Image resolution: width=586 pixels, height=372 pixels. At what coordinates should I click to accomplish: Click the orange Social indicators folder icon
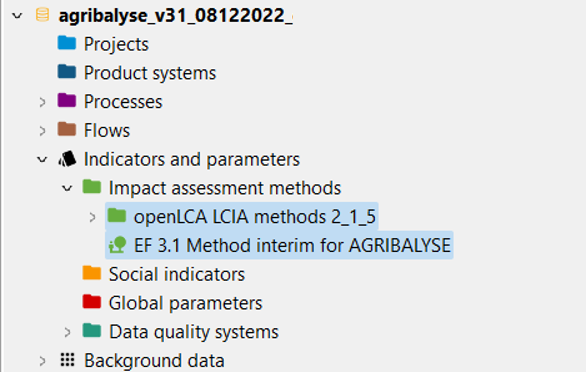tap(92, 273)
